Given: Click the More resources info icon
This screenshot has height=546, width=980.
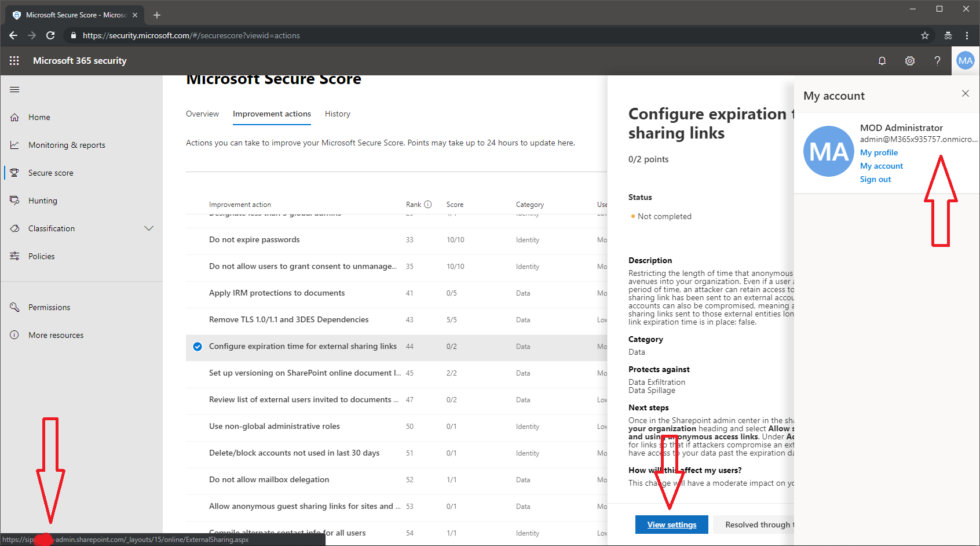Looking at the screenshot, I should 14,335.
